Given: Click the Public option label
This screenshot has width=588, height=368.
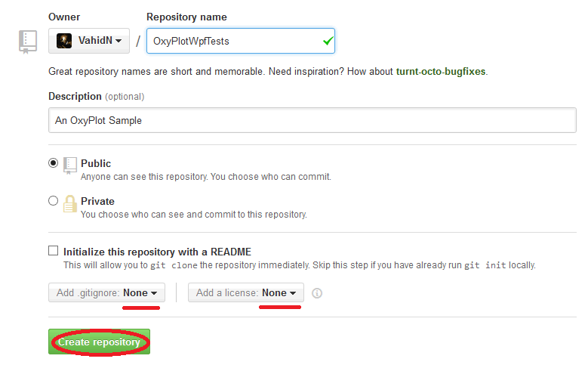Looking at the screenshot, I should [x=96, y=163].
